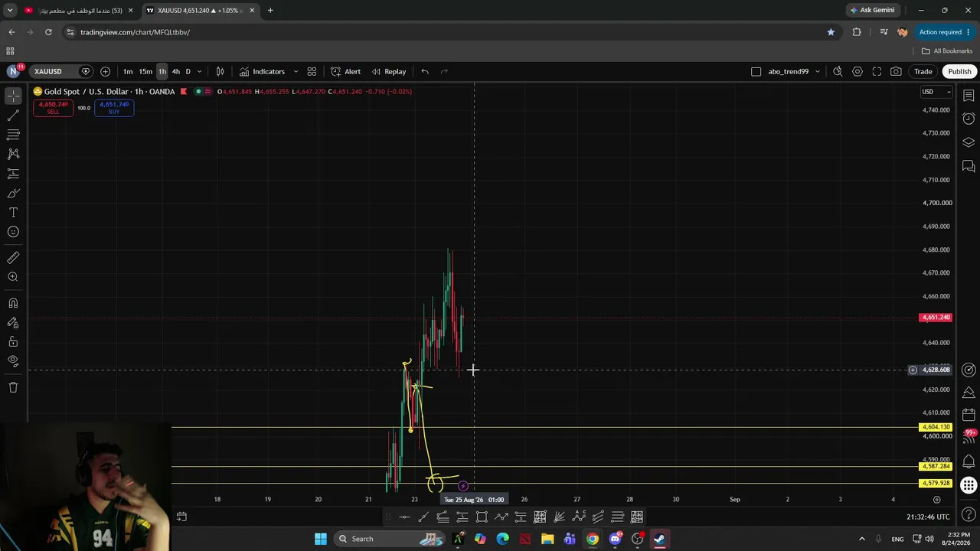Toggle hide all drawings eye icon
The height and width of the screenshot is (551, 980).
click(13, 361)
